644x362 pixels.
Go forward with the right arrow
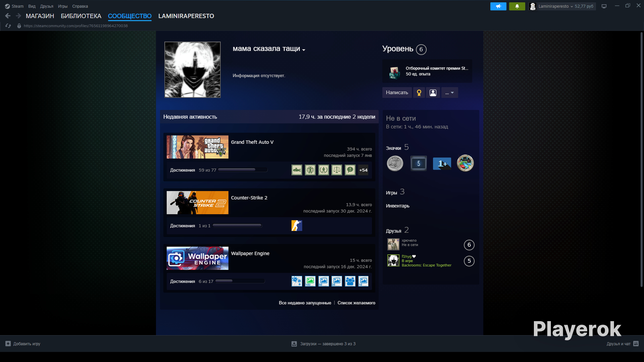coord(18,16)
